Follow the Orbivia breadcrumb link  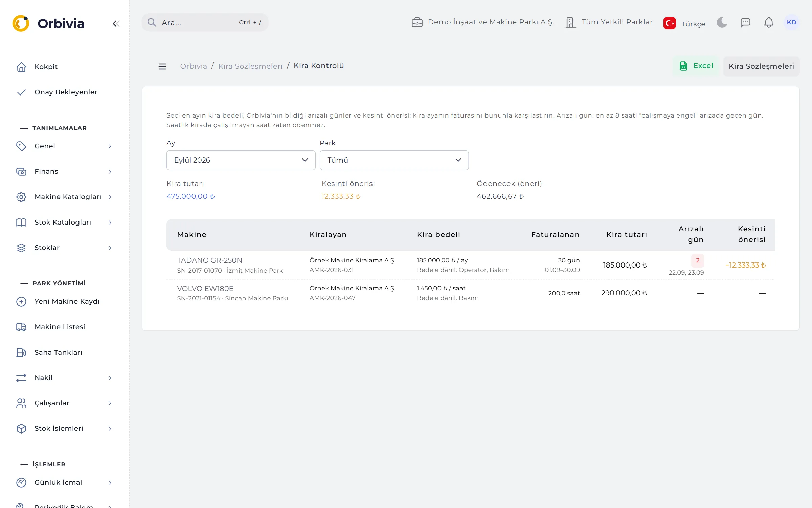(x=194, y=66)
